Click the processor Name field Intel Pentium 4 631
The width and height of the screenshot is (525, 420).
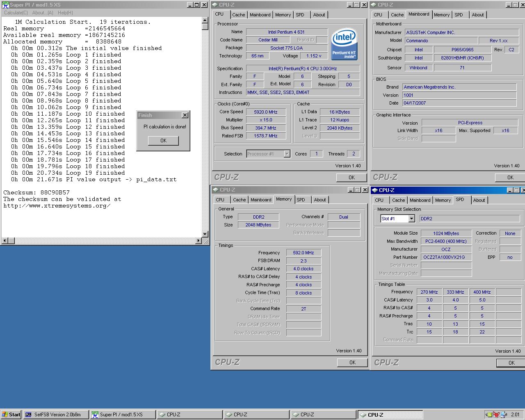[x=286, y=32]
